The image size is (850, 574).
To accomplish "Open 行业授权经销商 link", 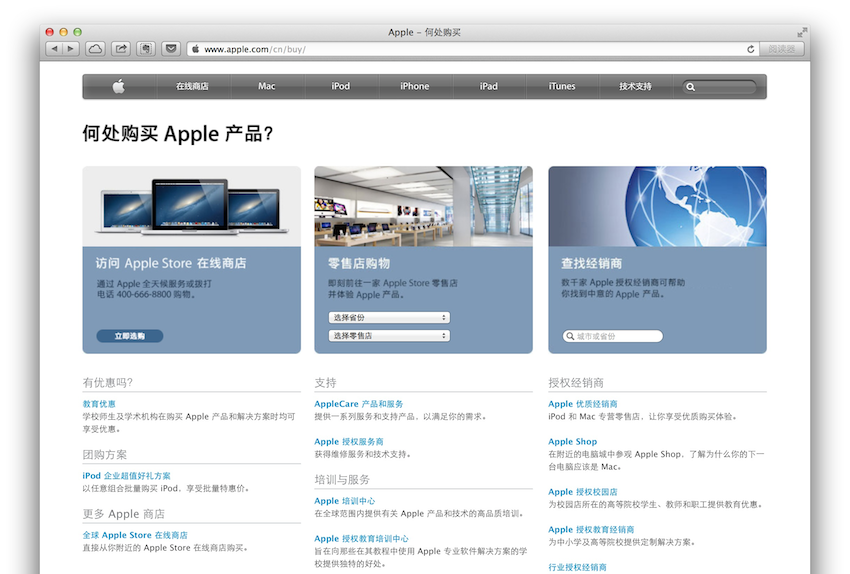I will (x=577, y=567).
